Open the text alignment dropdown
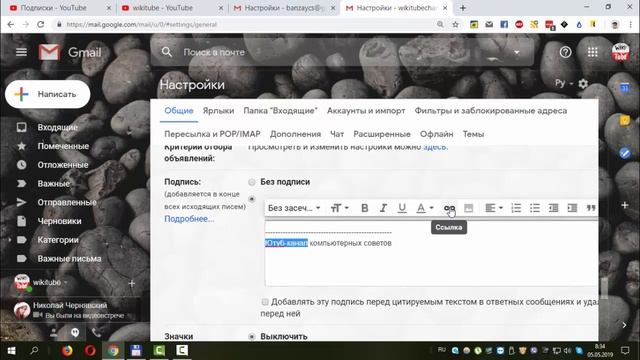Screen dimensions: 640x360 [x=493, y=208]
